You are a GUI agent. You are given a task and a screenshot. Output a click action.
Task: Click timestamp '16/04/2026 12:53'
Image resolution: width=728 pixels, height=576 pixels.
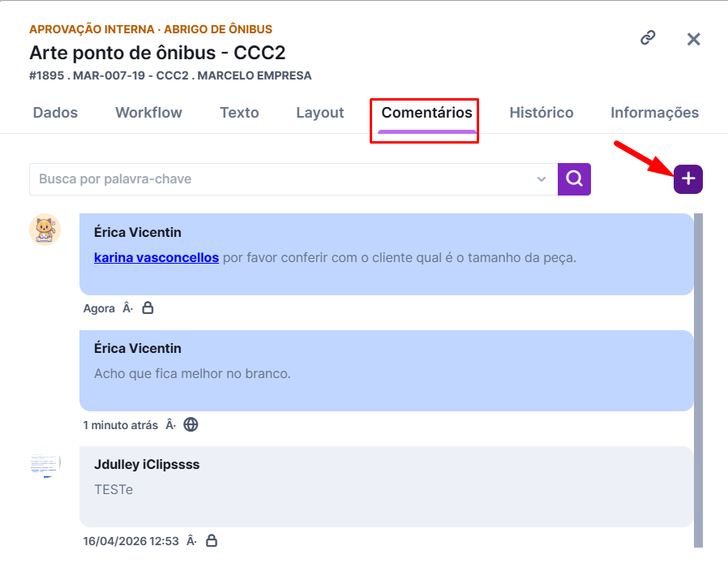coord(131,541)
